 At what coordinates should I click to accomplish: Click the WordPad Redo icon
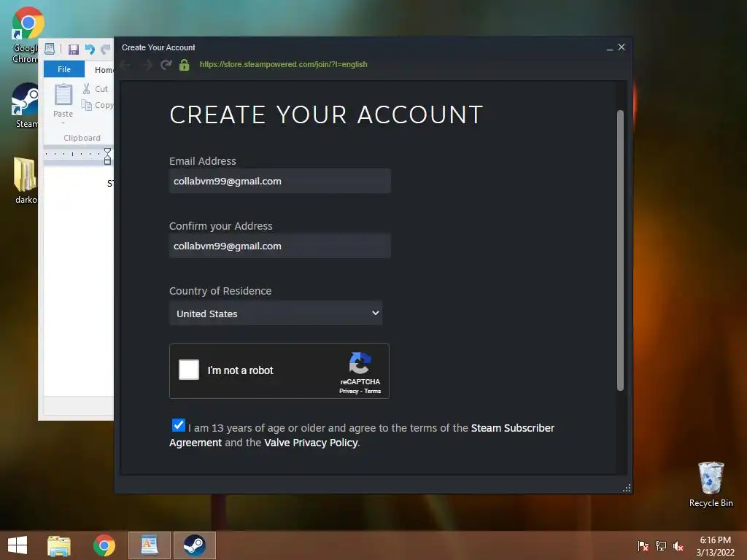[105, 49]
